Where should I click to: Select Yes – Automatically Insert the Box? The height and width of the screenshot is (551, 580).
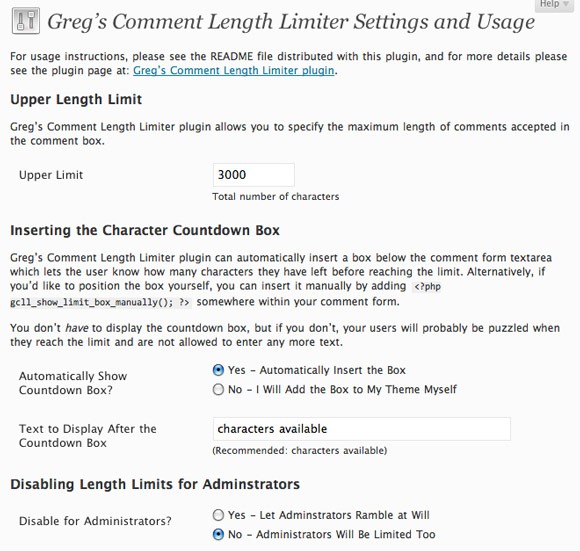[x=218, y=370]
